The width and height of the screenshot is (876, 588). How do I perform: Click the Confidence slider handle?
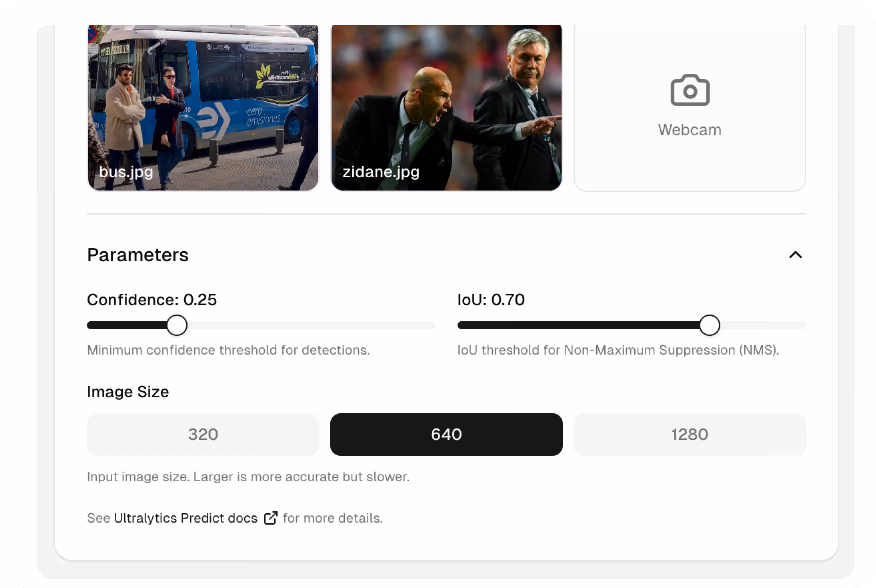click(177, 325)
